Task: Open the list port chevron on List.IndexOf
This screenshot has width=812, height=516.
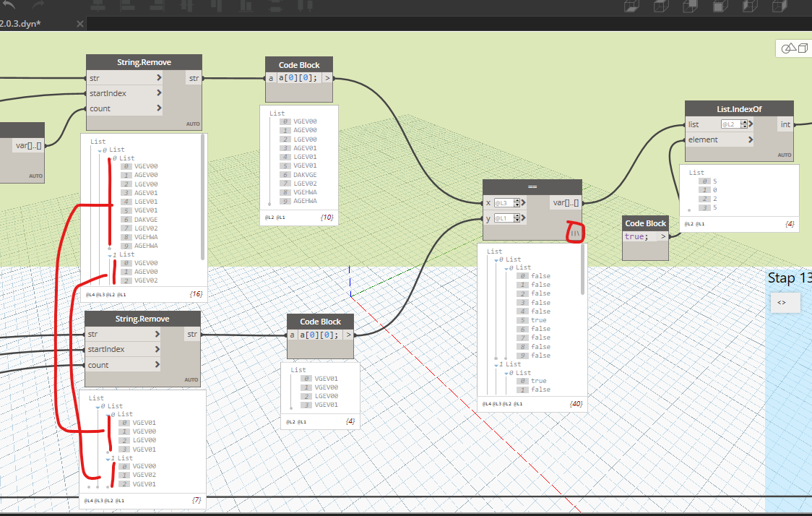Action: [x=751, y=124]
